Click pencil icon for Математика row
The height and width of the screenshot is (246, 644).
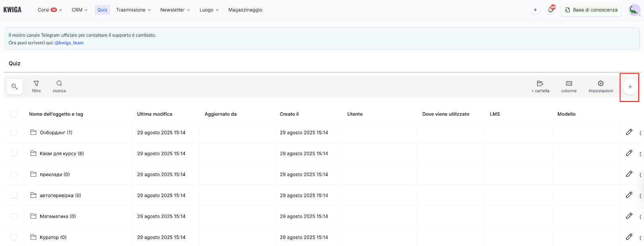click(x=629, y=216)
